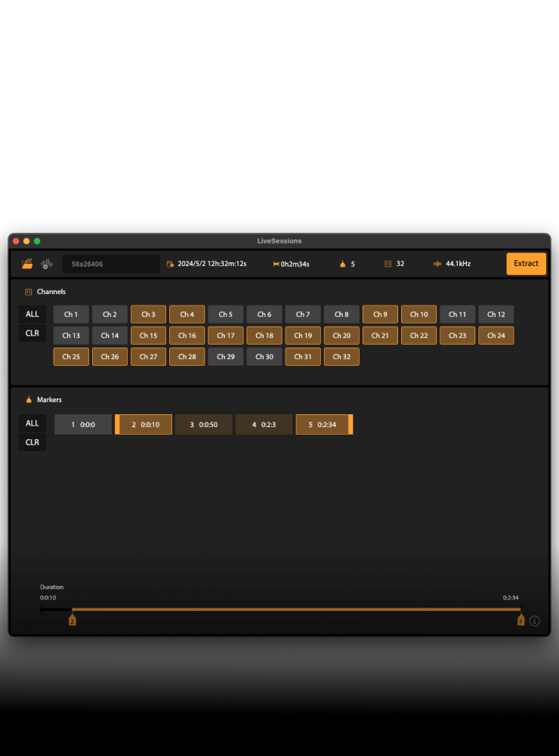Click the channel count icon next to 32
Viewport: 559px width, 756px height.
pyautogui.click(x=388, y=264)
